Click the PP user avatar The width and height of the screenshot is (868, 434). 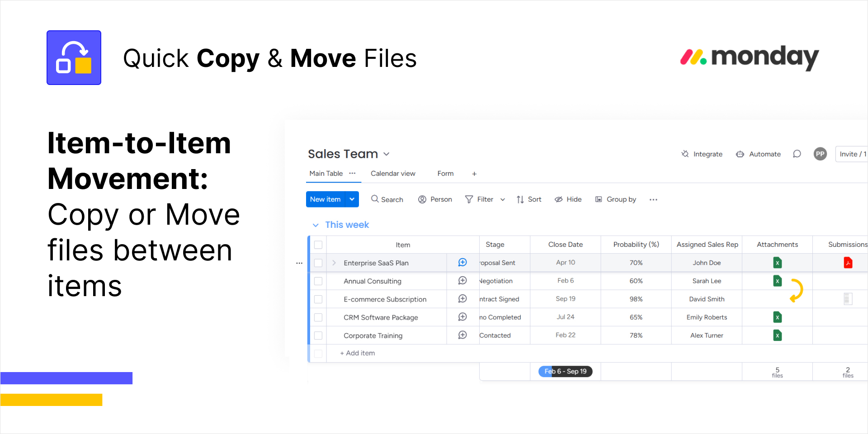(x=820, y=154)
